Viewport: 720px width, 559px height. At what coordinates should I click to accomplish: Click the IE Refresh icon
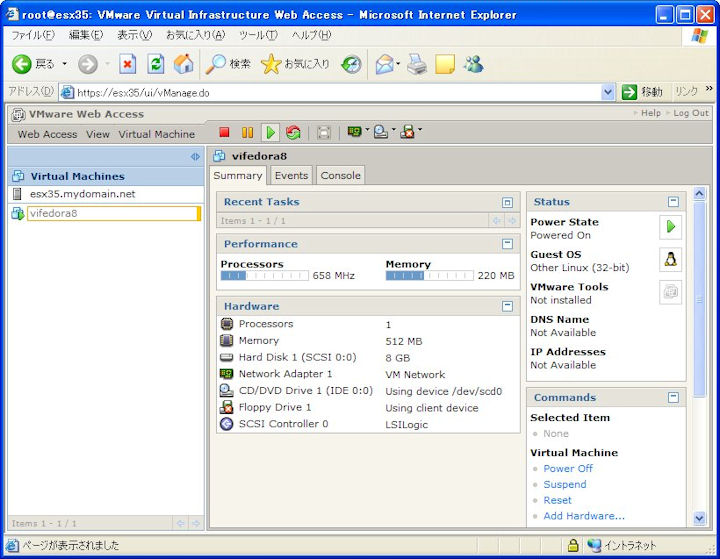156,64
